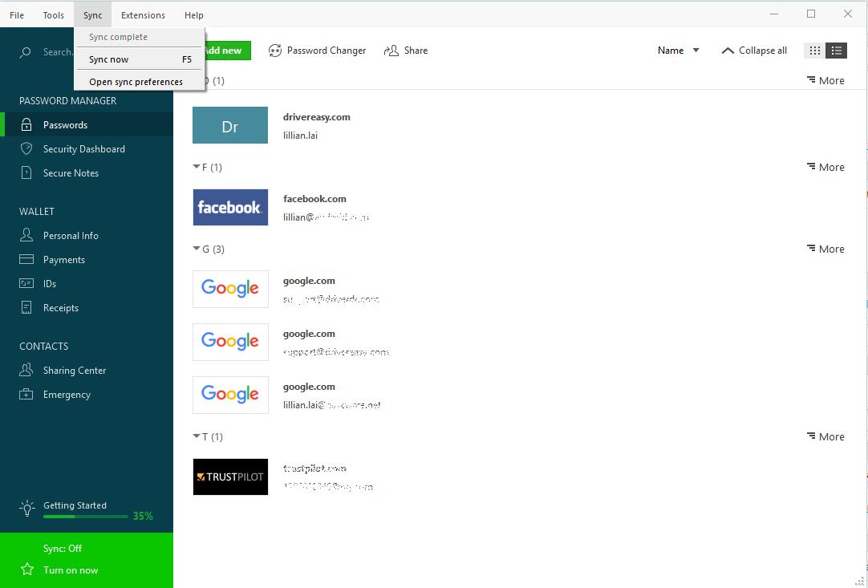868x588 pixels.
Task: Click Sync: Off status text
Action: 63,548
